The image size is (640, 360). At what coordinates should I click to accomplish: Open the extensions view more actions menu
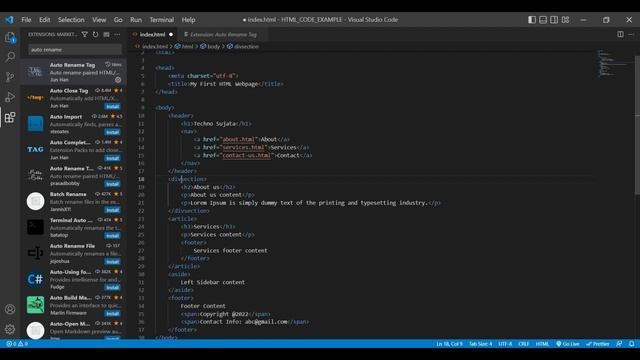pyautogui.click(x=118, y=34)
